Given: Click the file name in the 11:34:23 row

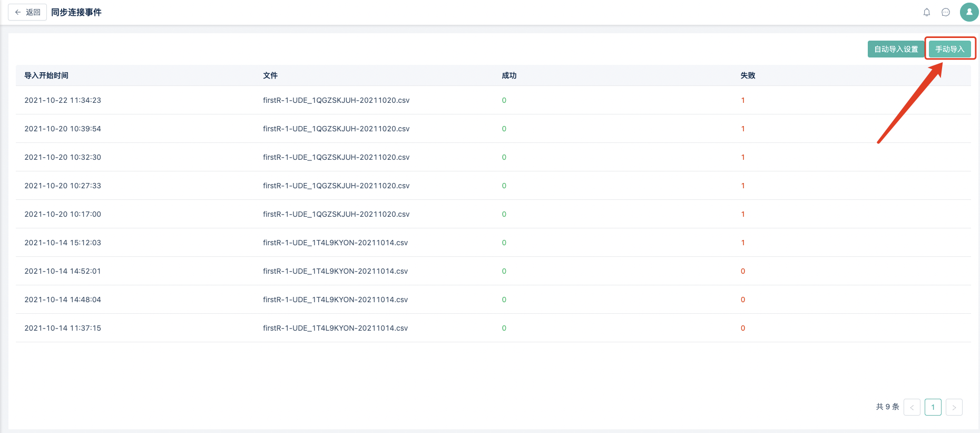Looking at the screenshot, I should tap(336, 100).
